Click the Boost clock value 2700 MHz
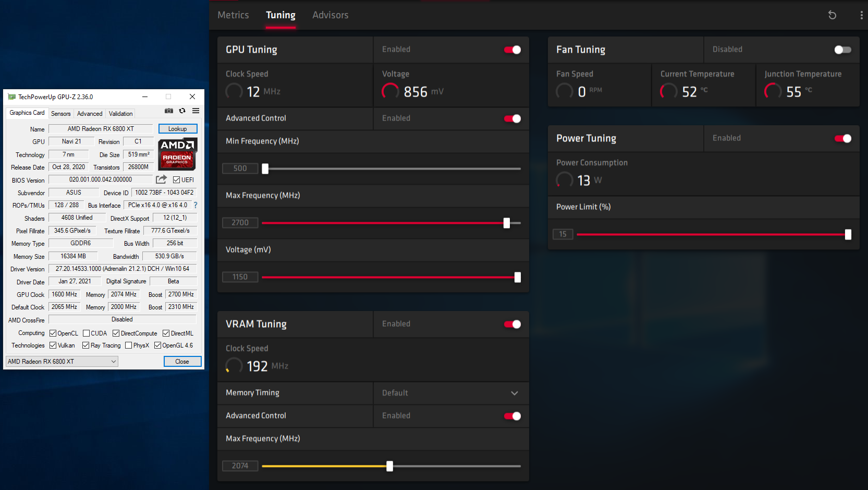This screenshot has height=490, width=868. point(181,294)
